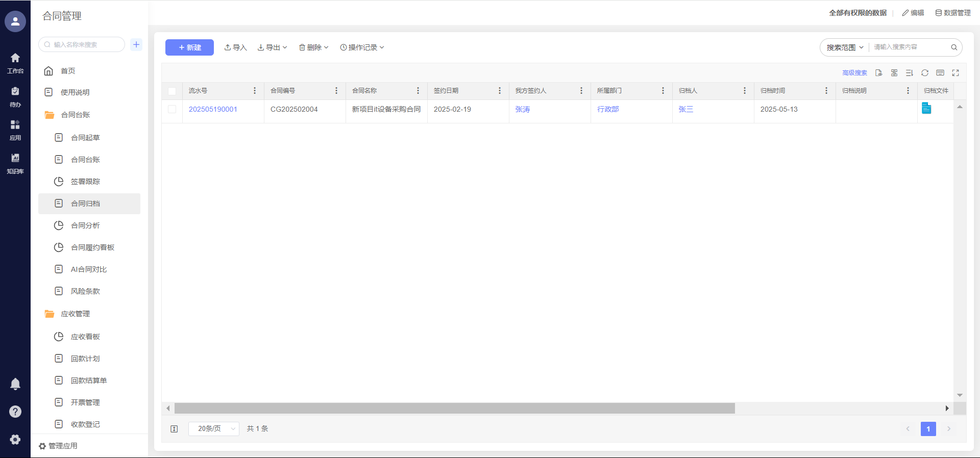Click the magnifier search icon at top right
This screenshot has width=980, height=458.
[953, 47]
